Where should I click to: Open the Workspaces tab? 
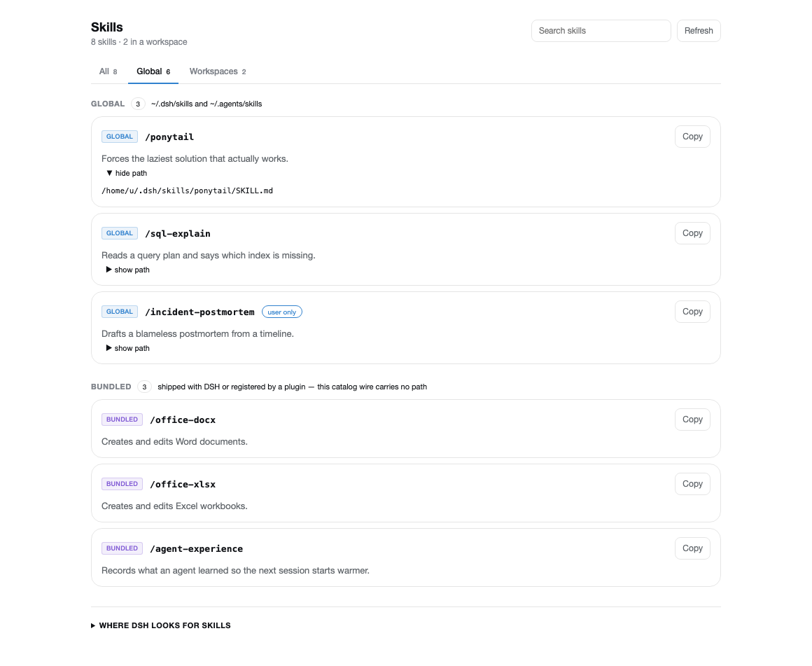coord(218,71)
